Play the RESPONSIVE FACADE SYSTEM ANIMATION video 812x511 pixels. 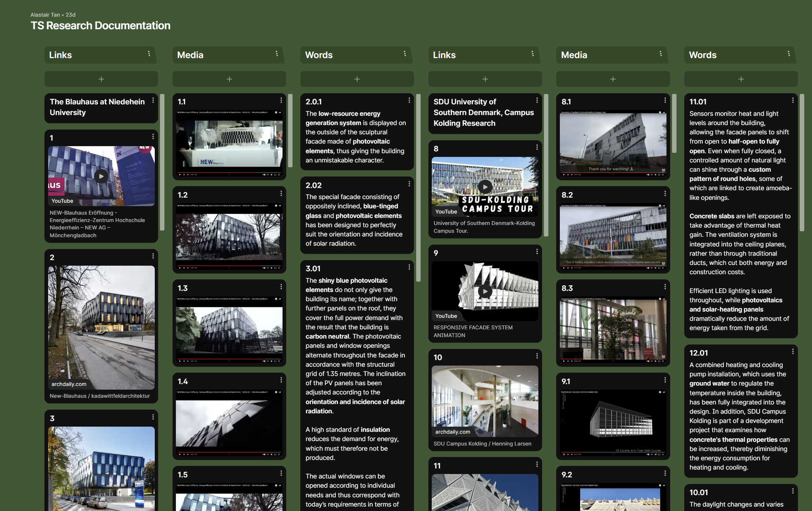click(485, 291)
